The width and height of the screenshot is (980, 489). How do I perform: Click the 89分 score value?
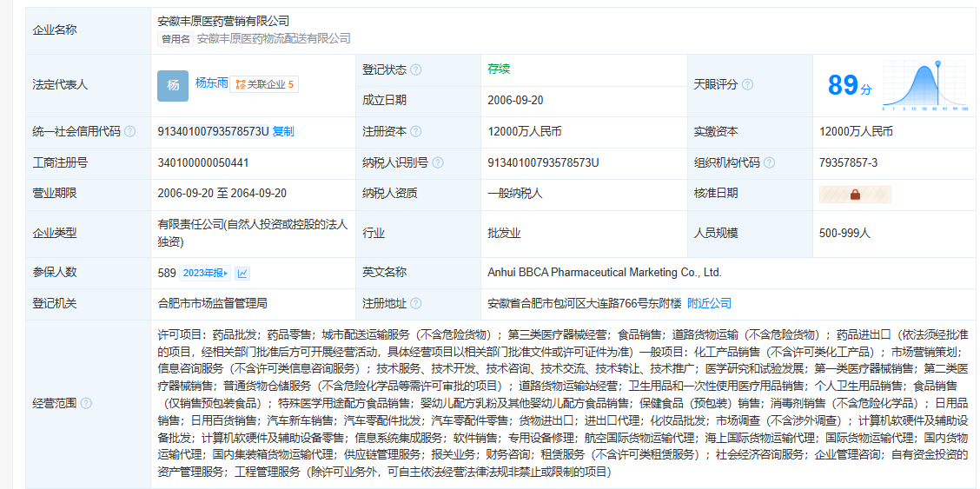point(850,85)
